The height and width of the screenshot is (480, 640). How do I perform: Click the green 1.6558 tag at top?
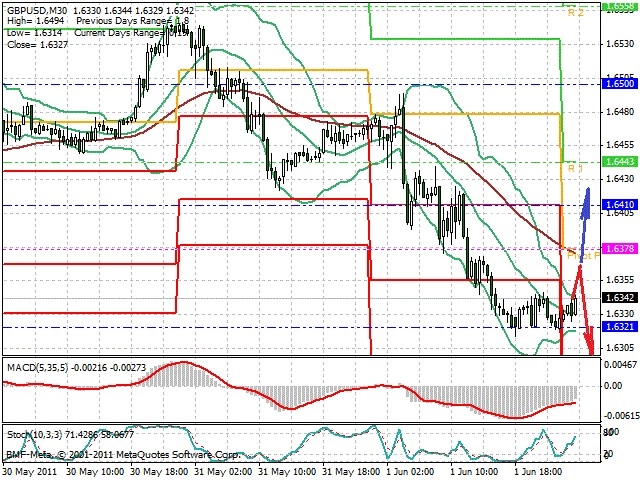coord(620,5)
